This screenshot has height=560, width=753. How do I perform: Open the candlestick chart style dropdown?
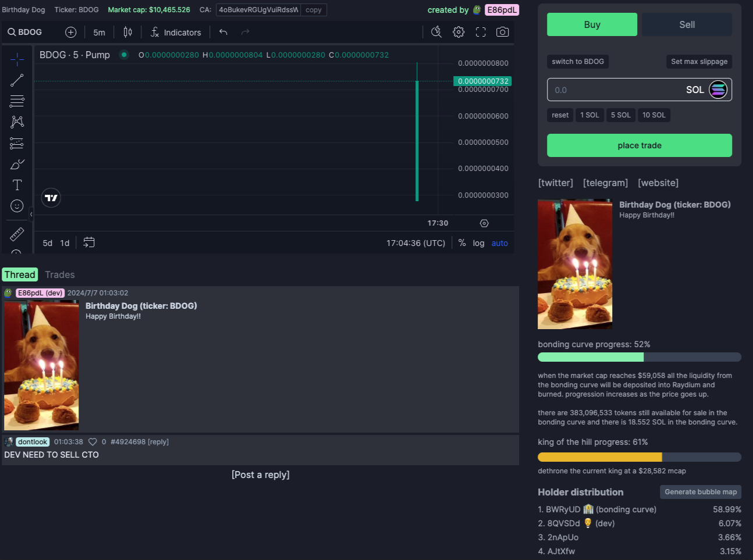point(127,32)
